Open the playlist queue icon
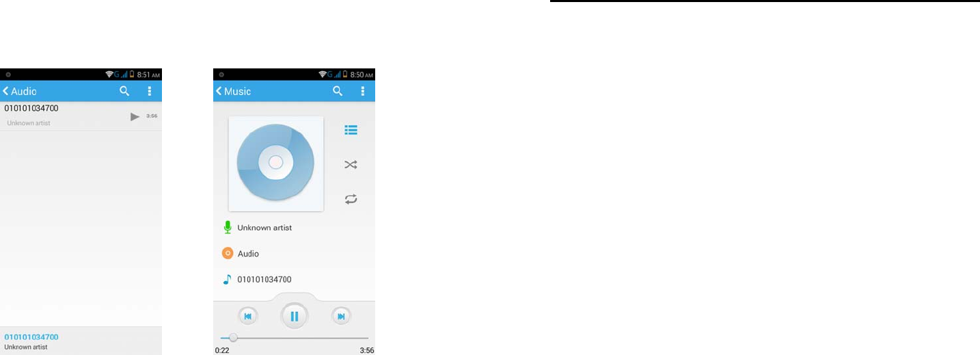Screen dimensions: 980x355 [351, 130]
